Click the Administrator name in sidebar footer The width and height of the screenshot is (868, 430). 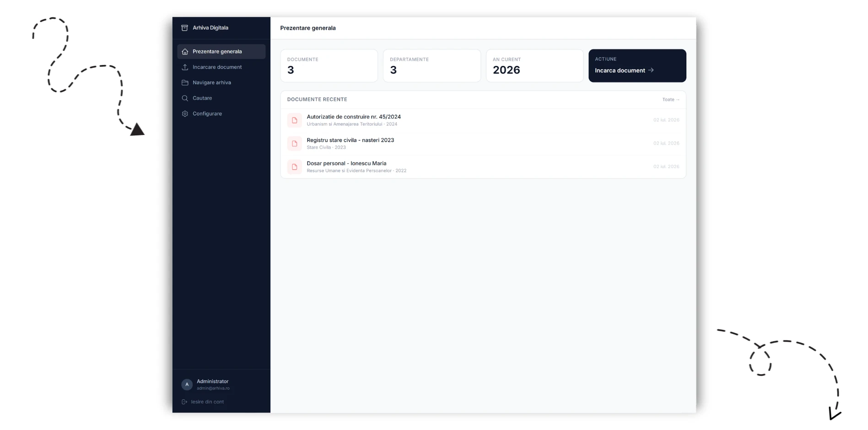[x=212, y=382]
